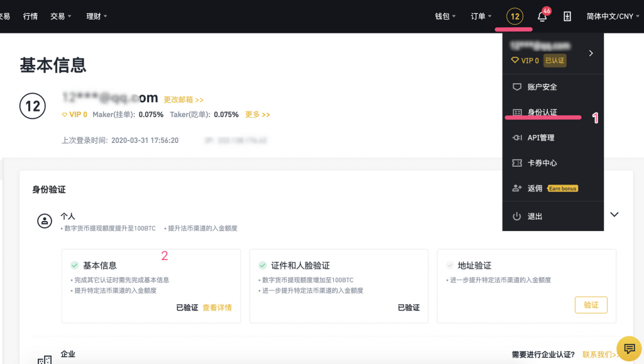Open the notifications bell with 46 badge
Viewport: 644px width, 364px height.
(541, 16)
